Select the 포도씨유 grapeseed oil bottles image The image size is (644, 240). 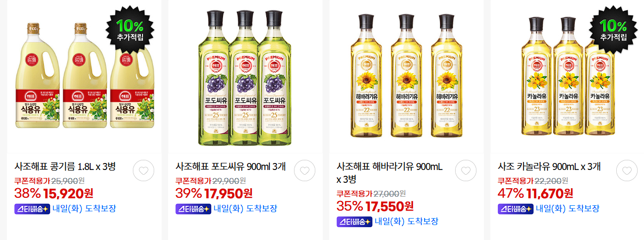coord(245,78)
